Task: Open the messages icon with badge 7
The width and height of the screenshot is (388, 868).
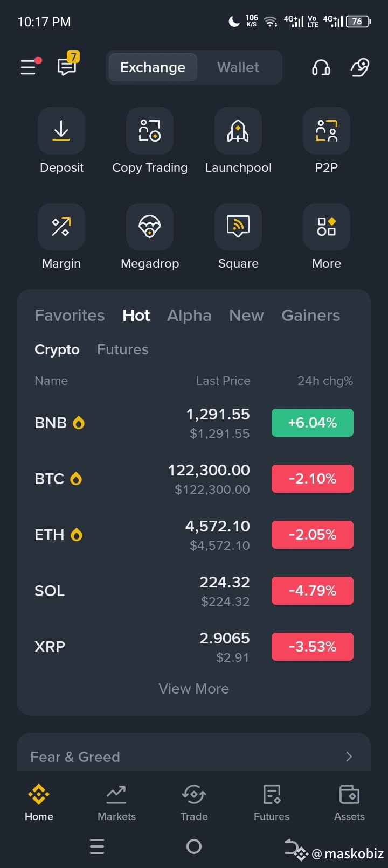Action: tap(68, 65)
